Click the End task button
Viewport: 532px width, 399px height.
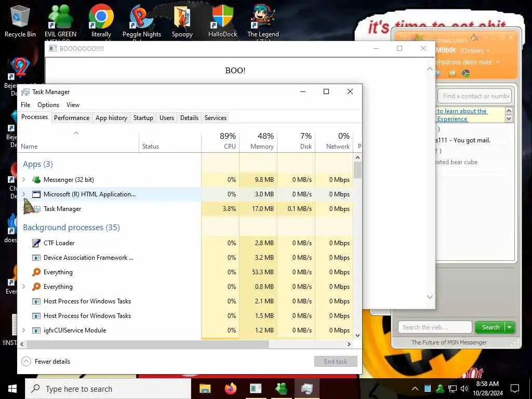coord(336,362)
